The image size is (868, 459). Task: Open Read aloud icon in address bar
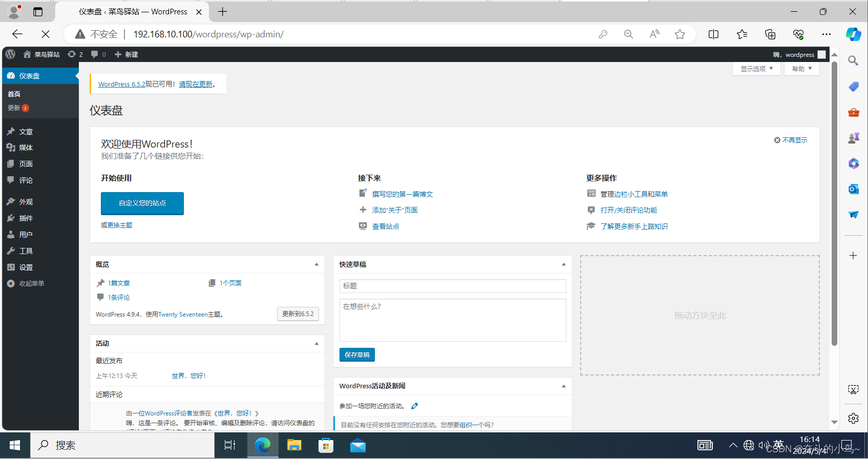pos(654,34)
